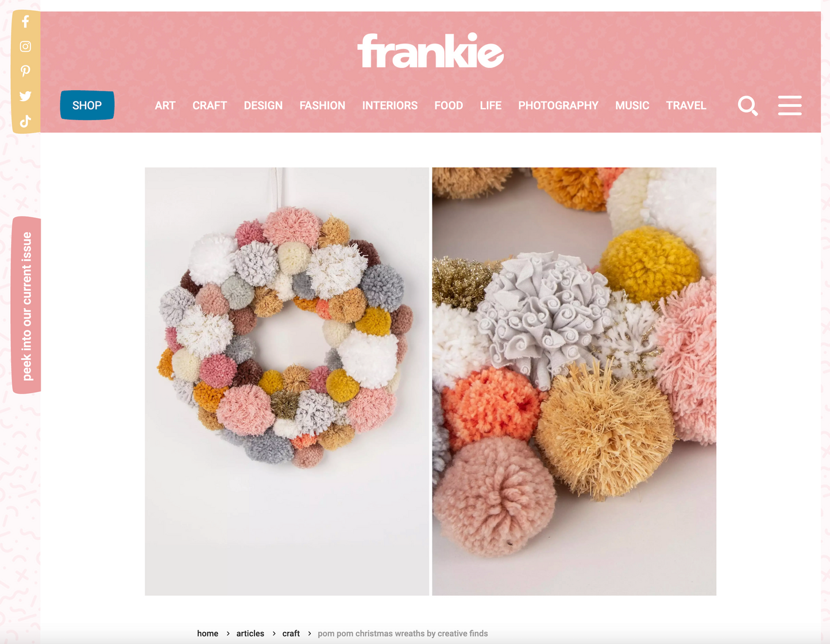Viewport: 830px width, 644px height.
Task: Select PHOTOGRAPHY in navigation
Action: coord(558,106)
